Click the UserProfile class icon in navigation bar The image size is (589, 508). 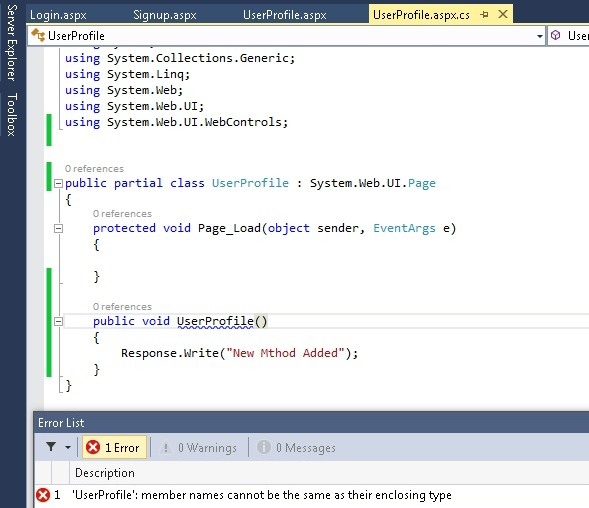38,35
